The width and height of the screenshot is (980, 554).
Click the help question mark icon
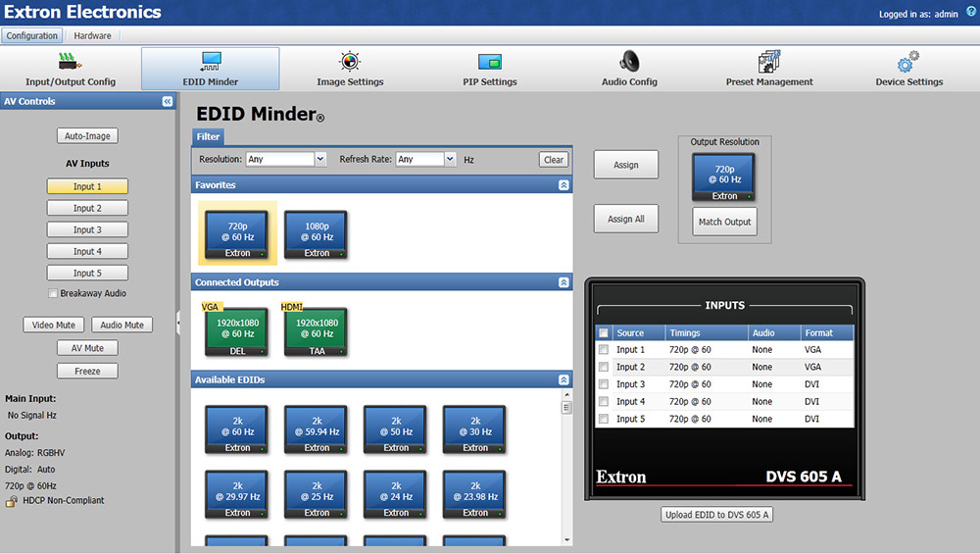971,11
